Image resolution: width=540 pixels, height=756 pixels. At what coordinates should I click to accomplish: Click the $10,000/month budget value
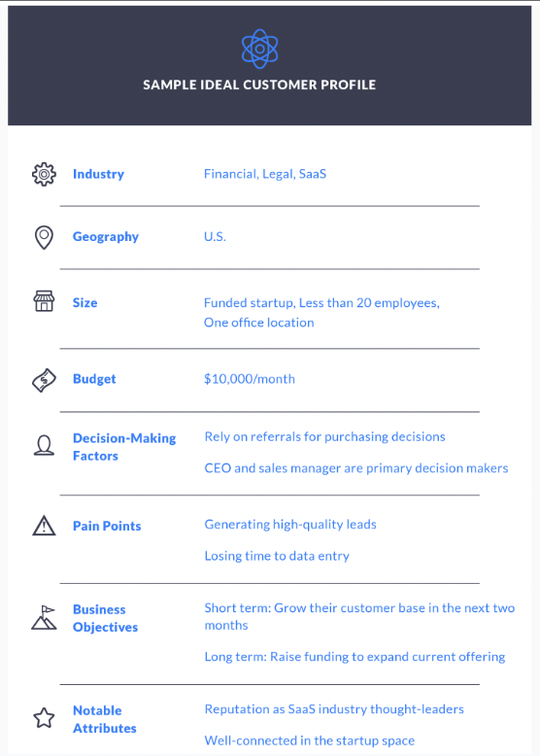click(249, 379)
